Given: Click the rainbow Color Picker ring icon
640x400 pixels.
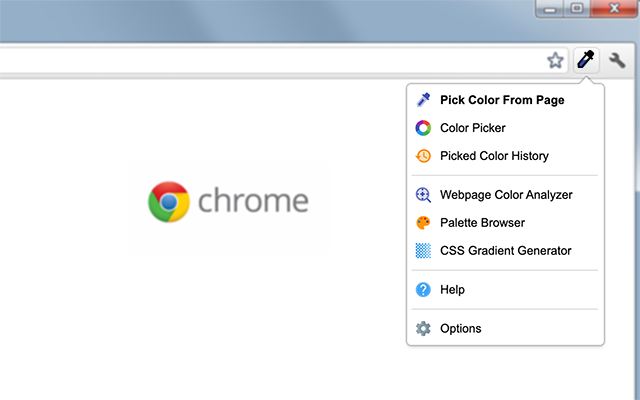Looking at the screenshot, I should point(423,128).
